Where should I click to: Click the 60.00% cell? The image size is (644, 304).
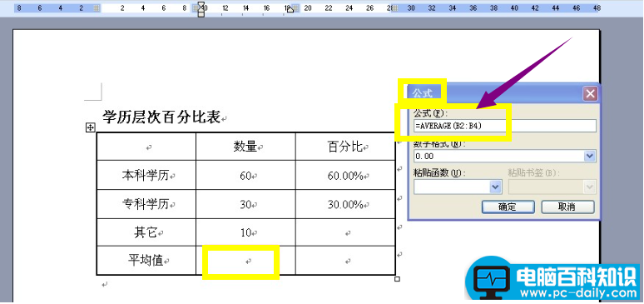click(x=345, y=175)
